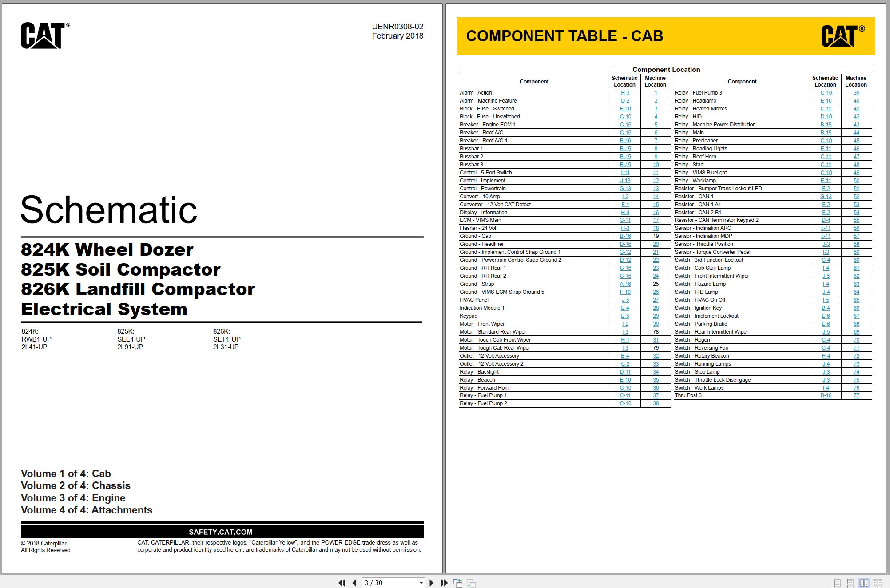Open machine location 44 for Relay - Main
The height and width of the screenshot is (588, 890).
857,133
